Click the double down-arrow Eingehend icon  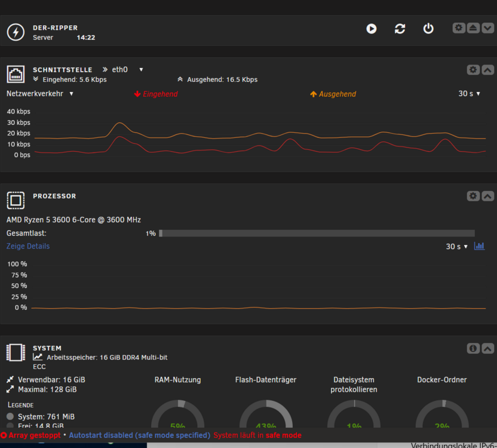click(35, 79)
